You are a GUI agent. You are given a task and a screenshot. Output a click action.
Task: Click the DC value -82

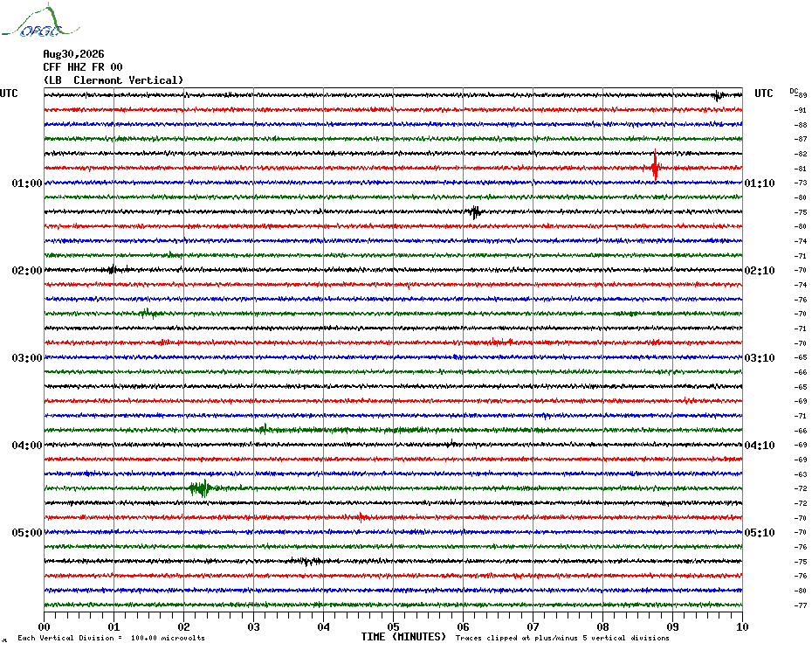click(801, 154)
